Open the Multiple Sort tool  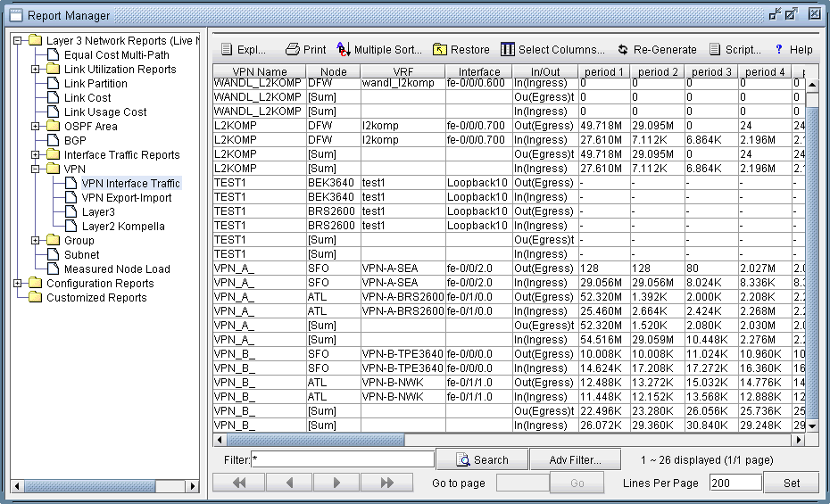tap(344, 50)
